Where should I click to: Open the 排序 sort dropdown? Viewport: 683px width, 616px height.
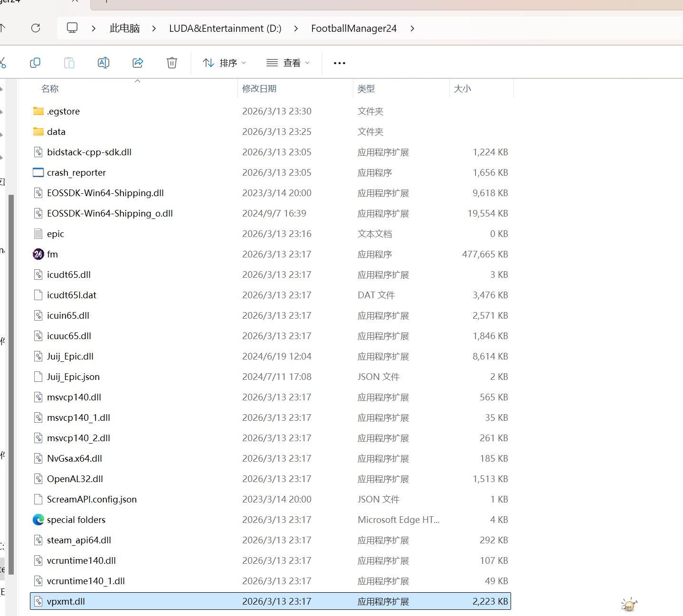point(224,63)
